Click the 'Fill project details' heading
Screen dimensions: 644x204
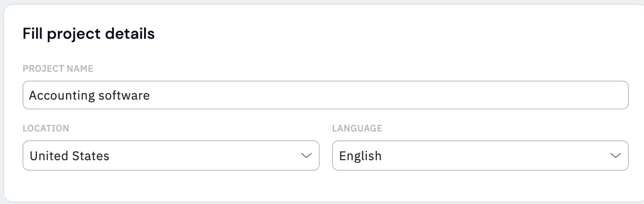coord(89,34)
